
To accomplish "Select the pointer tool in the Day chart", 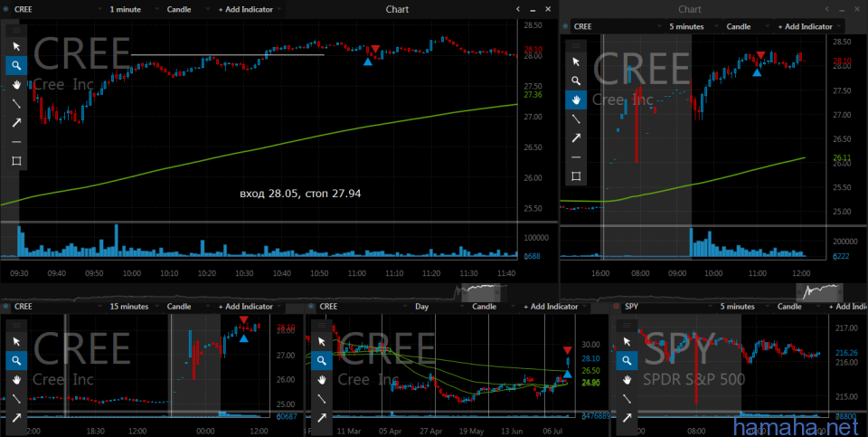I will (x=322, y=342).
